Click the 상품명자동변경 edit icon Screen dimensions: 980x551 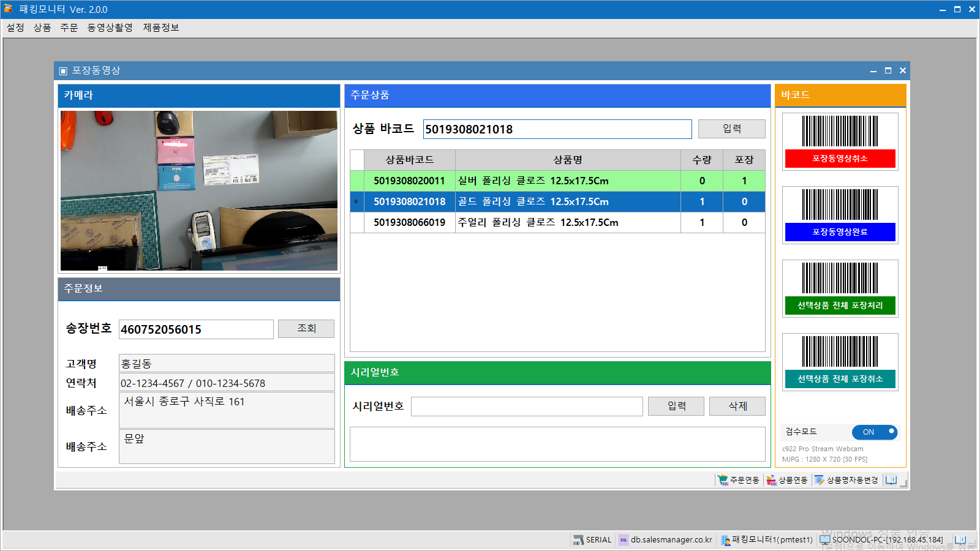(x=820, y=480)
